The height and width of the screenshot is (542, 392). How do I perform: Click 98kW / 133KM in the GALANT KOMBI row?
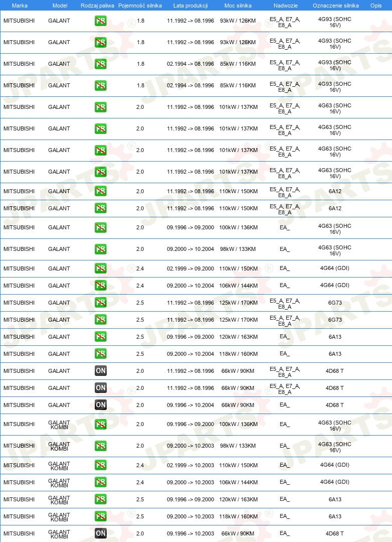coord(238,446)
